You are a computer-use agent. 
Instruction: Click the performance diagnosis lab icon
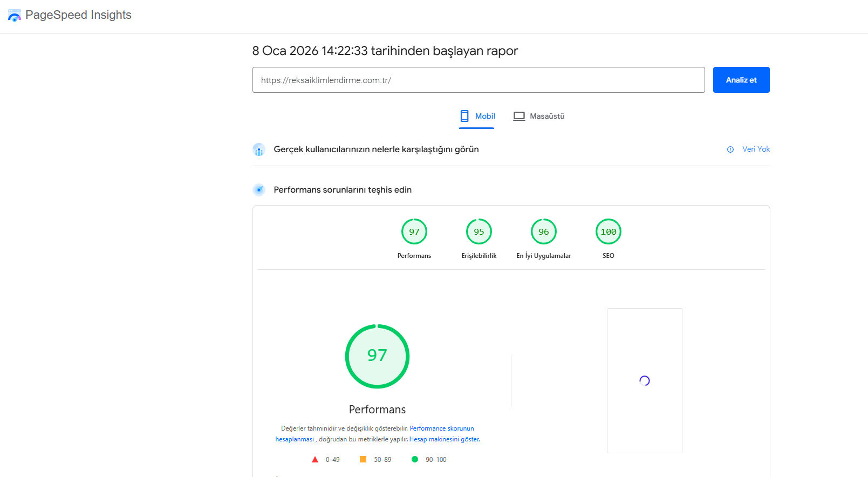(x=259, y=190)
